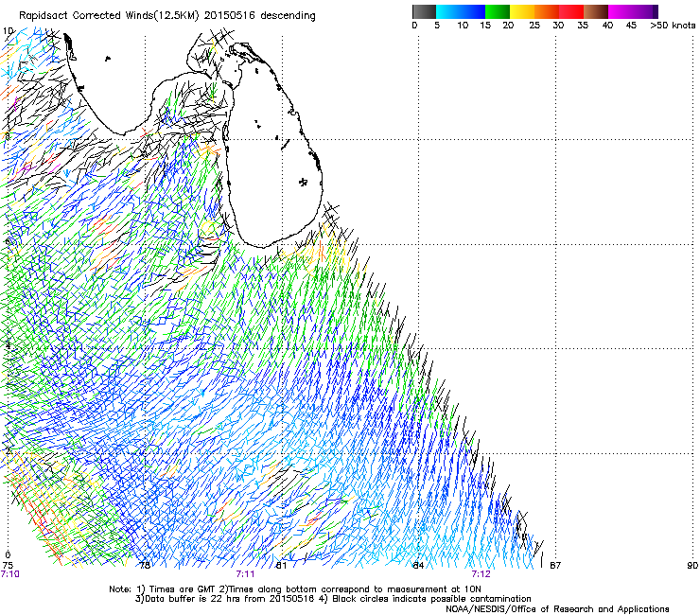Click the purple time label '7:12'
The width and height of the screenshot is (700, 615).
[x=481, y=574]
